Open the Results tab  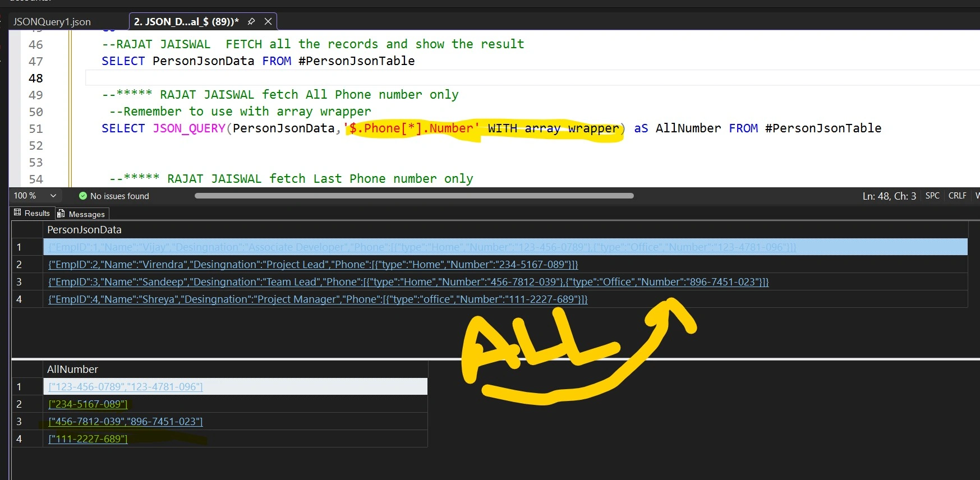[32, 213]
